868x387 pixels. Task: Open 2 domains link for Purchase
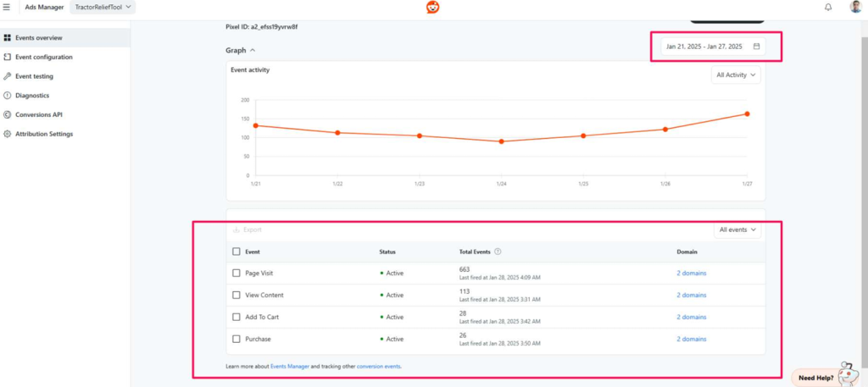692,339
